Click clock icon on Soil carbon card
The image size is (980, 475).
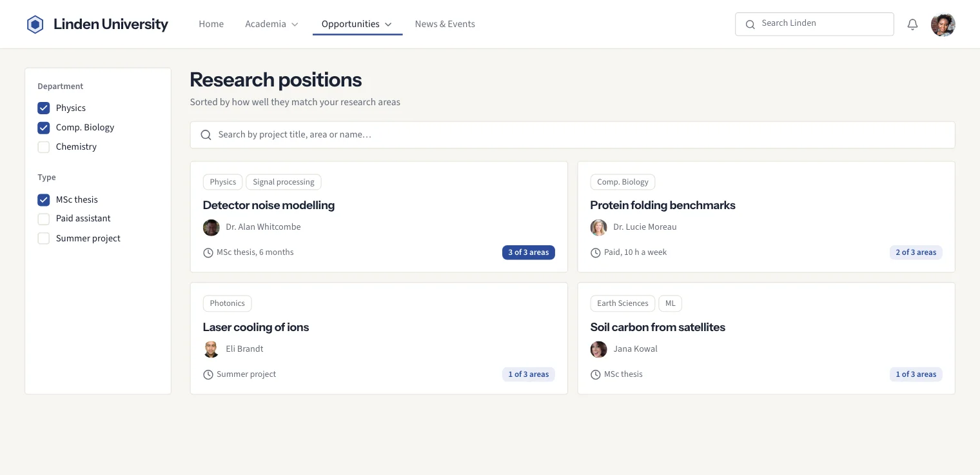pyautogui.click(x=596, y=375)
